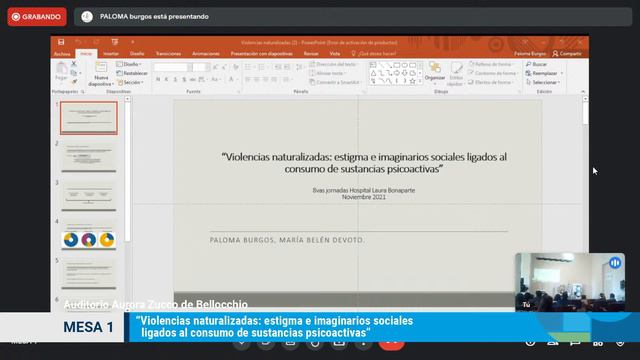Screen dimensions: 640x360
Task: Click the Meet activities icon at bottom right
Action: click(x=598, y=343)
